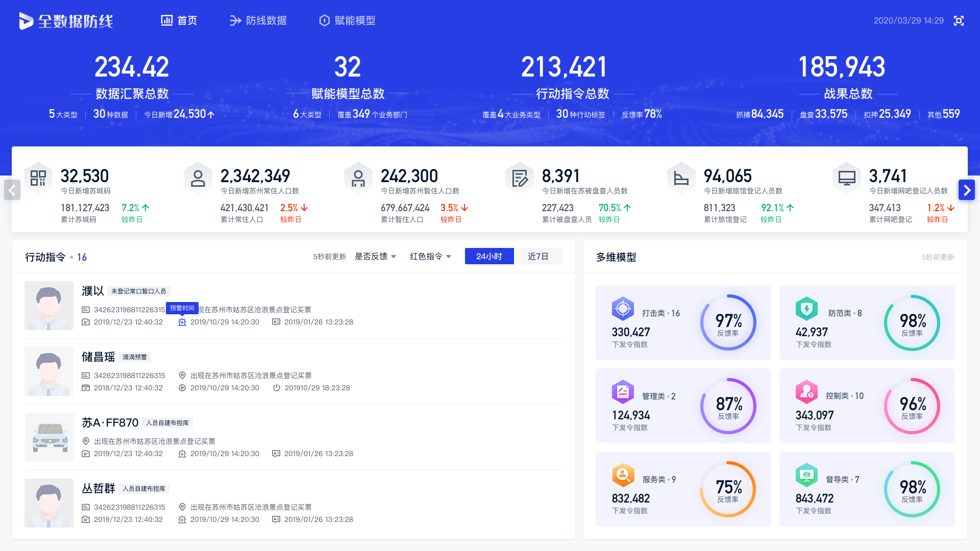This screenshot has height=551, width=980.
Task: Click the monitor icon for 网吧登记人员数
Action: (847, 178)
